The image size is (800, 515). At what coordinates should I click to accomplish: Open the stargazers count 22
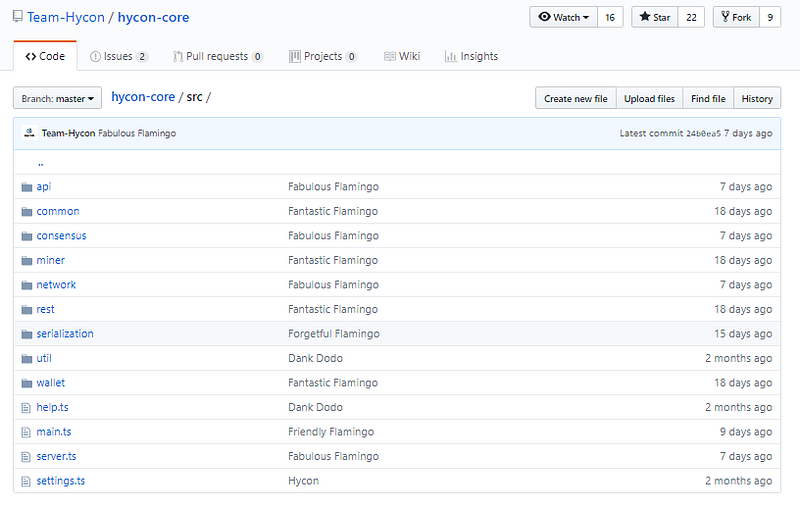click(x=691, y=17)
